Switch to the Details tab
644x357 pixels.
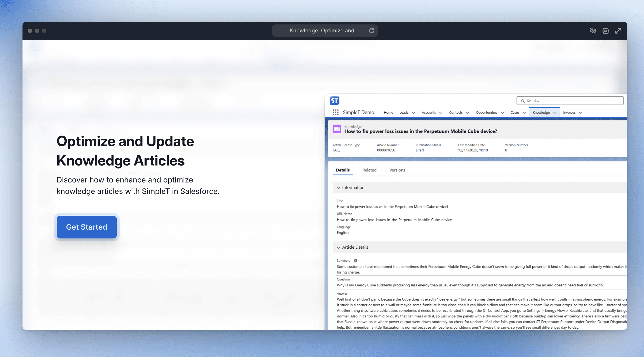343,170
